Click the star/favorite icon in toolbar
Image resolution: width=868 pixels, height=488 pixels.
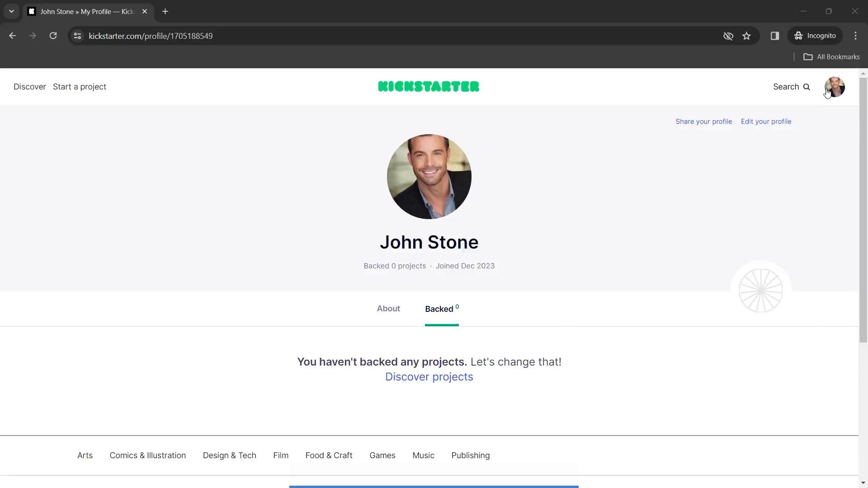tap(746, 36)
